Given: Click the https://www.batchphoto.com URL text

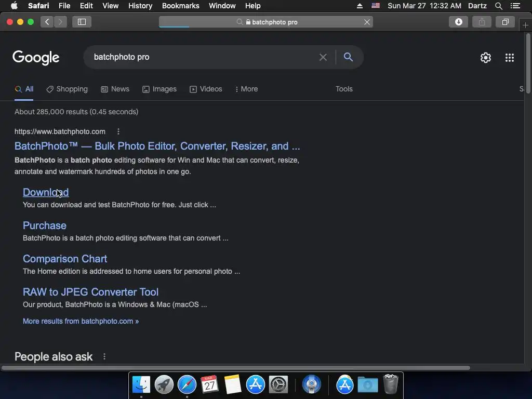Looking at the screenshot, I should (60, 131).
